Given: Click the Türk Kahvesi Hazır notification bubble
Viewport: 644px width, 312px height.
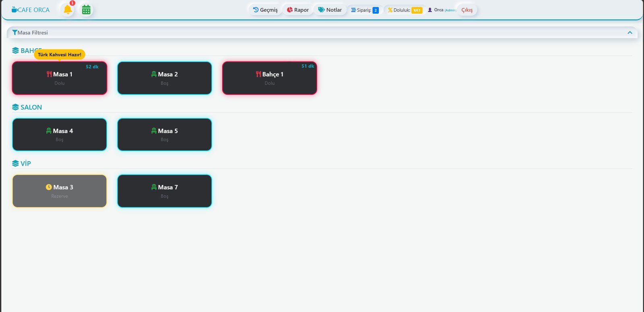Looking at the screenshot, I should point(60,55).
